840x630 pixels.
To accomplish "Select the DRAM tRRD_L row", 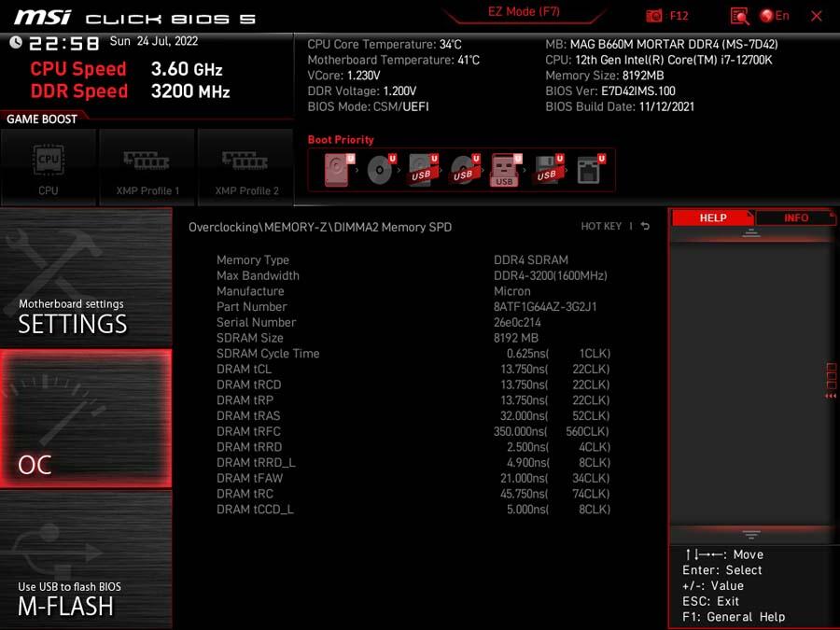I will 413,462.
